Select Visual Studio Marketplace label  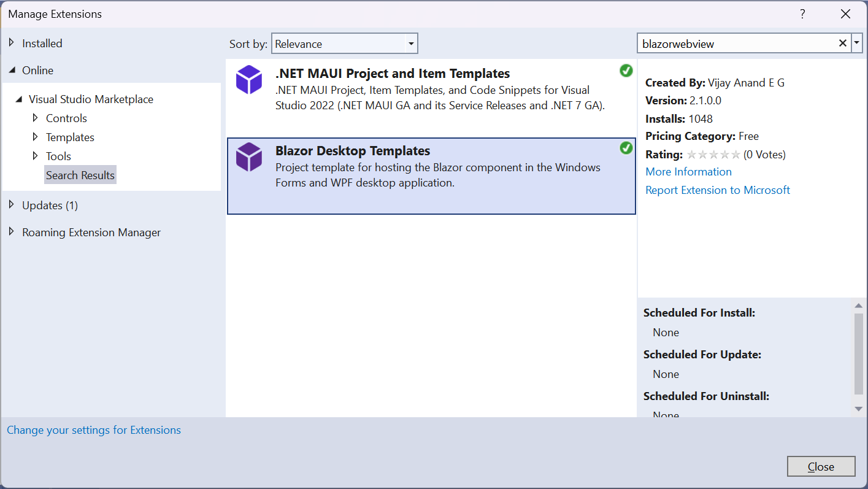91,99
